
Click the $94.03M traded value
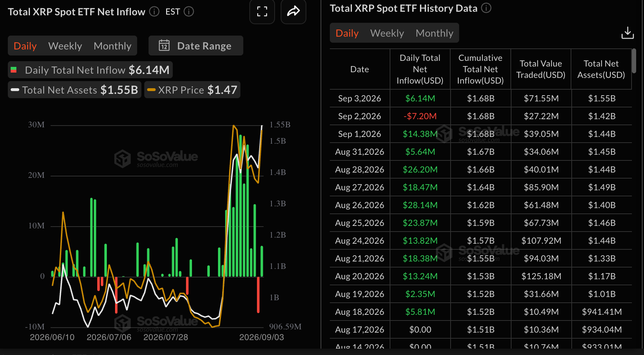pyautogui.click(x=541, y=259)
